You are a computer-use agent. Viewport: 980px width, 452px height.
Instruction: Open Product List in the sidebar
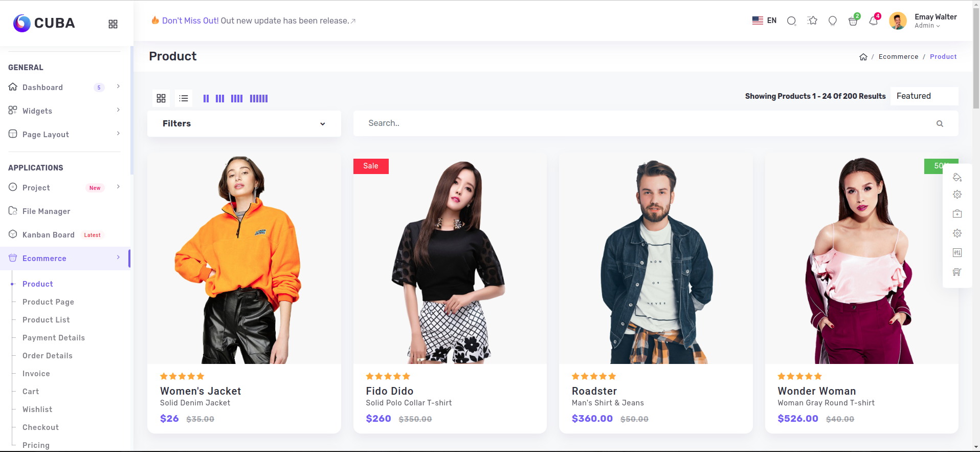click(x=46, y=320)
